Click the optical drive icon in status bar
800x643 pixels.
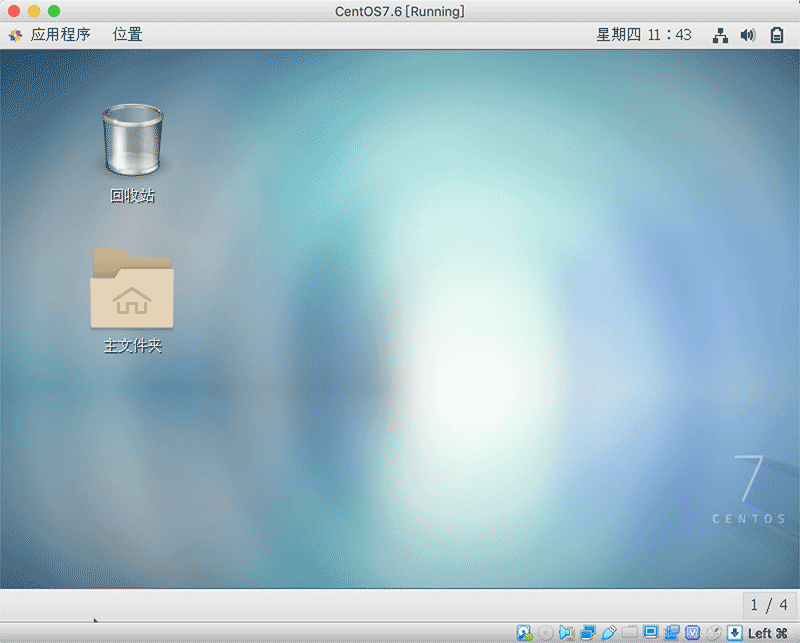pos(544,632)
